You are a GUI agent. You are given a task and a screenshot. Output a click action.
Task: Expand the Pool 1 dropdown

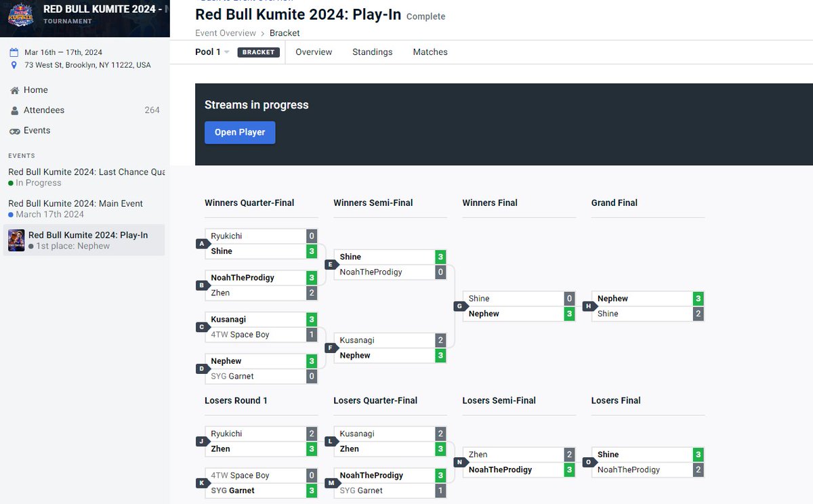point(212,52)
